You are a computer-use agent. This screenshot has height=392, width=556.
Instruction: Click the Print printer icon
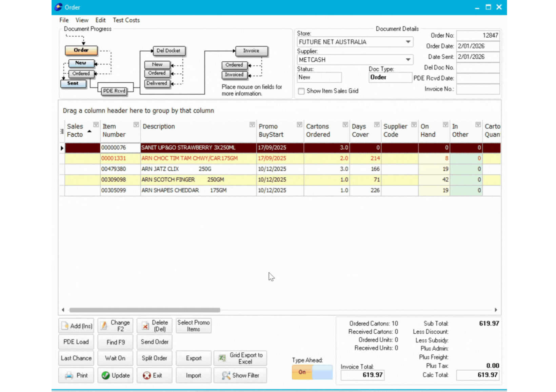click(69, 375)
